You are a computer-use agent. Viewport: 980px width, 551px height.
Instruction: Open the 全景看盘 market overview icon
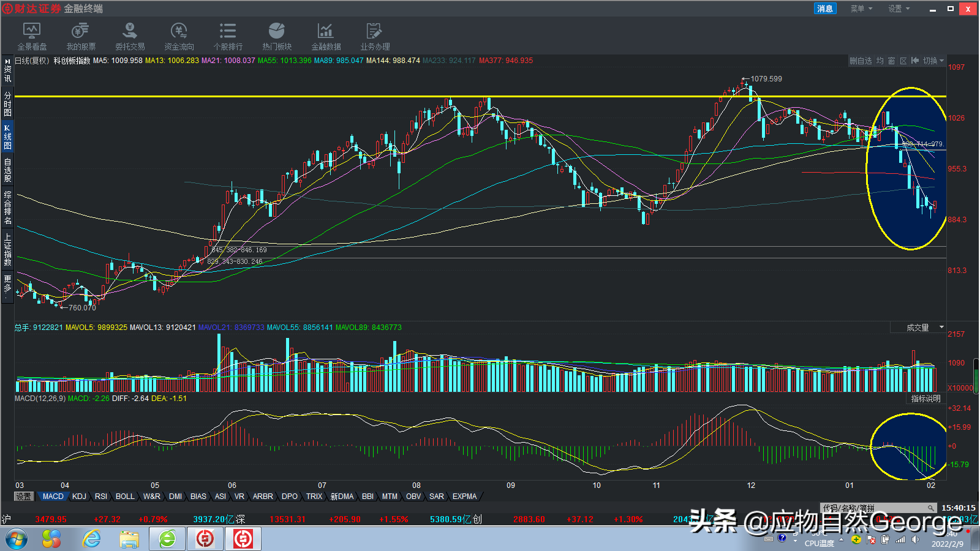point(32,37)
